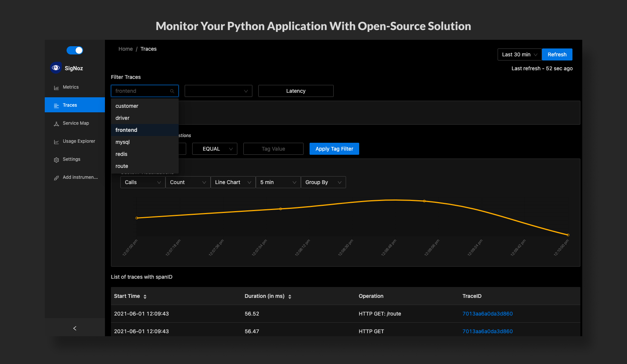Image resolution: width=627 pixels, height=364 pixels.
Task: Click the Add instrumentation rocket icon
Action: [56, 178]
